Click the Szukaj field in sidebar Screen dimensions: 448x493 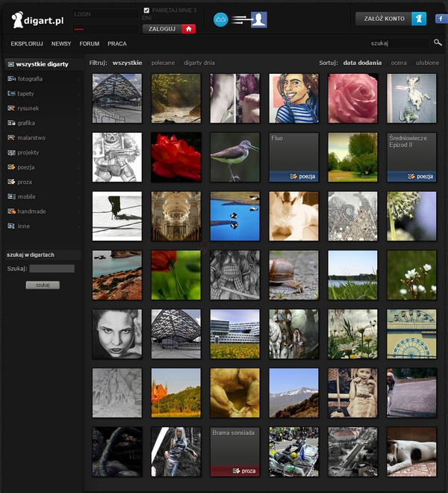coord(52,268)
